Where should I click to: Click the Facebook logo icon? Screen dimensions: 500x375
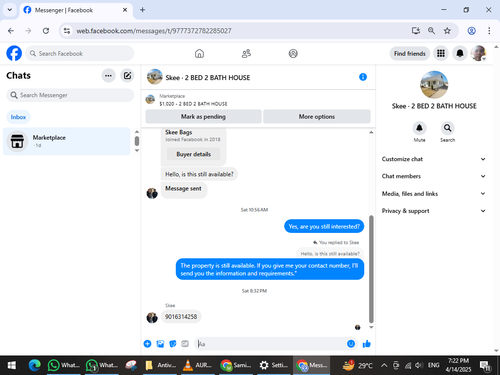pyautogui.click(x=14, y=53)
